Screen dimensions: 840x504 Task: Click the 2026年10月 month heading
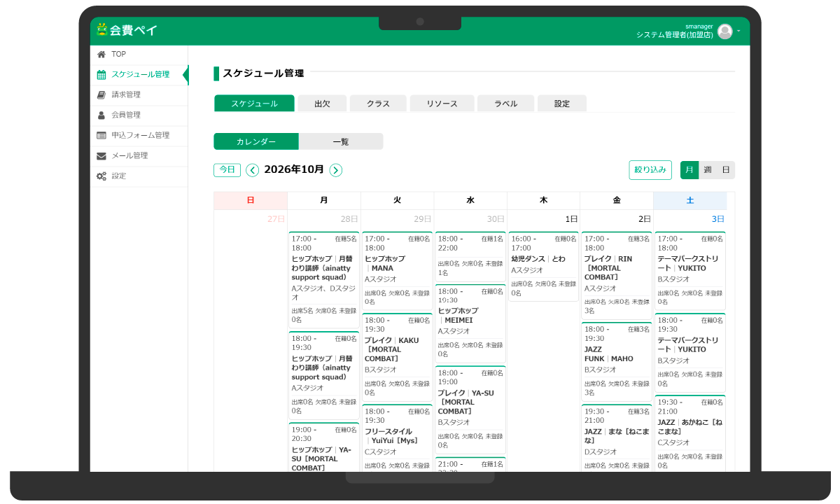coord(294,169)
